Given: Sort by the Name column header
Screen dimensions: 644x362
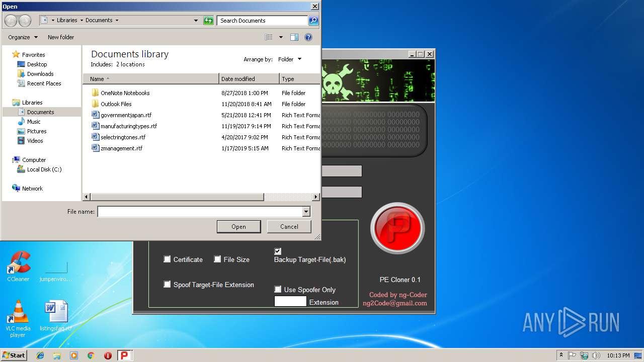Looking at the screenshot, I should click(x=151, y=79).
